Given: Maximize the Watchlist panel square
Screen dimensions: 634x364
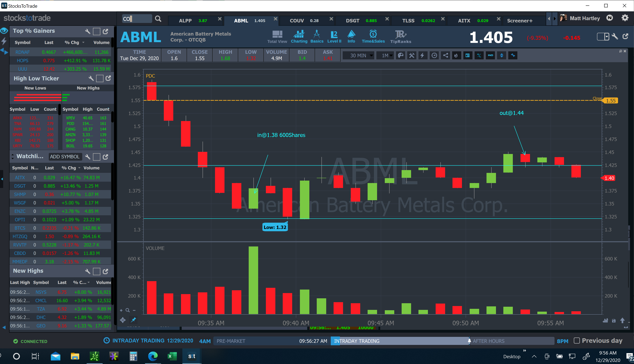Looking at the screenshot, I should pos(97,157).
